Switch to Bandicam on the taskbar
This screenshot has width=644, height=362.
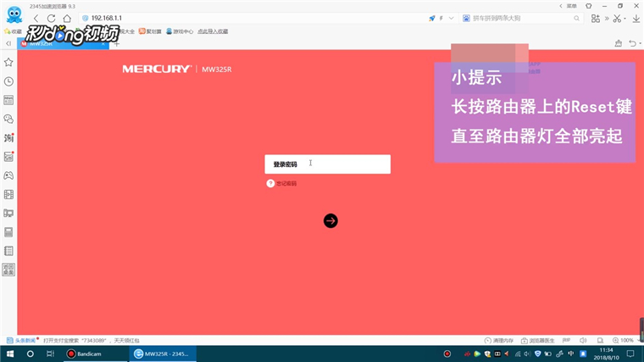[95, 354]
